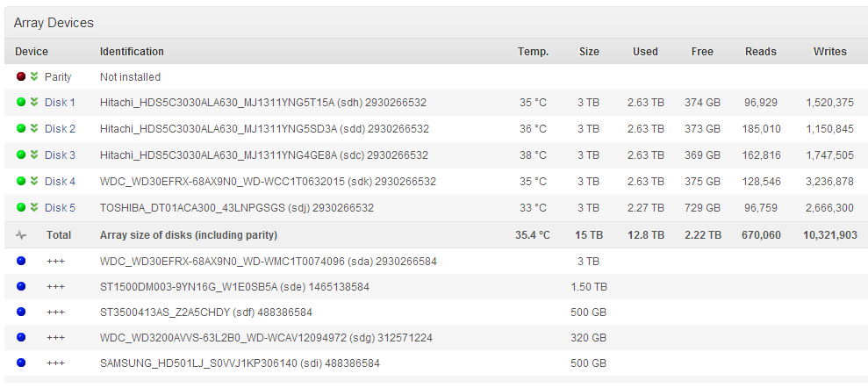This screenshot has width=868, height=388.
Task: Open the Disk 1 link
Action: click(x=60, y=103)
